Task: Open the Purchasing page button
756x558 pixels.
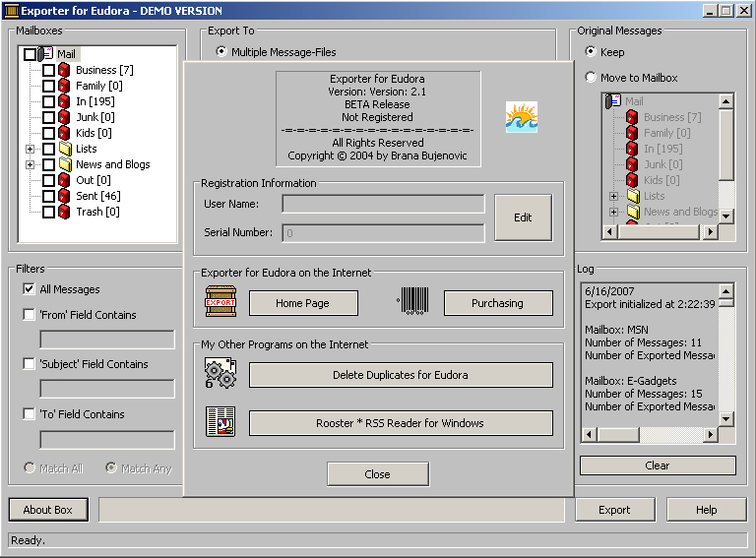Action: [498, 303]
